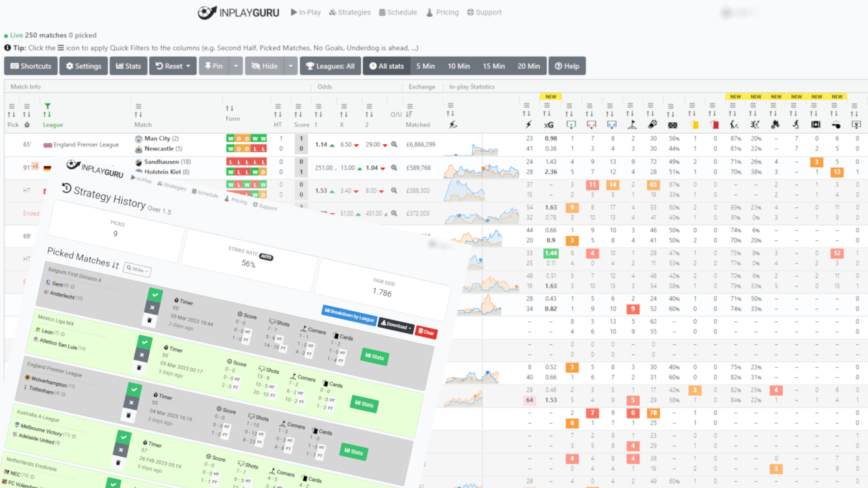Mark Gent vs Anderlecht pick with green check
This screenshot has width=868, height=488.
pyautogui.click(x=155, y=295)
